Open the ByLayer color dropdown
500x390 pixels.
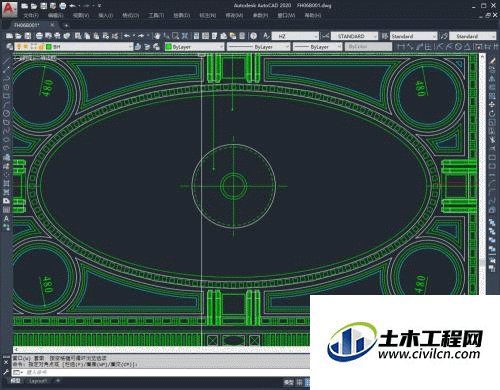coord(194,47)
